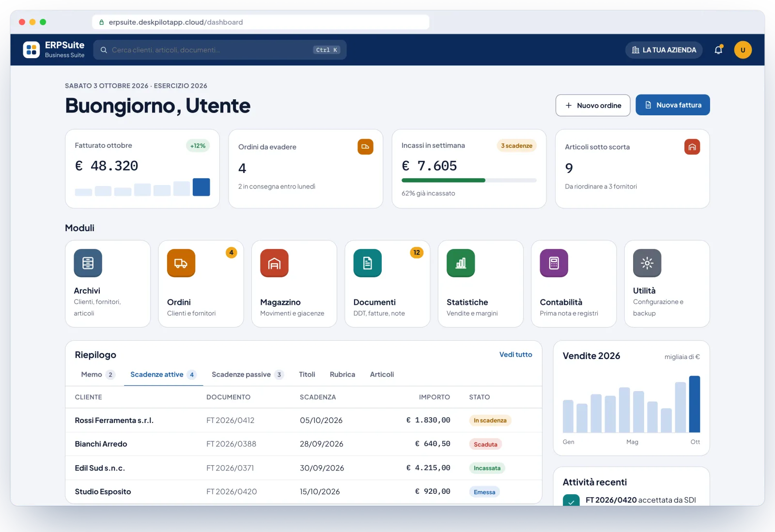The image size is (775, 532).
Task: Click the browser URL address field
Action: 261,22
